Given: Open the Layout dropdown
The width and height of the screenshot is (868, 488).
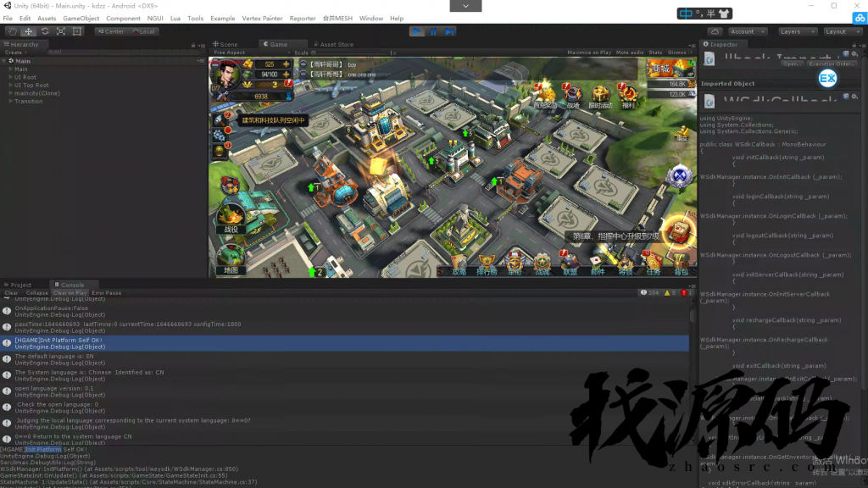Looking at the screenshot, I should pos(842,31).
